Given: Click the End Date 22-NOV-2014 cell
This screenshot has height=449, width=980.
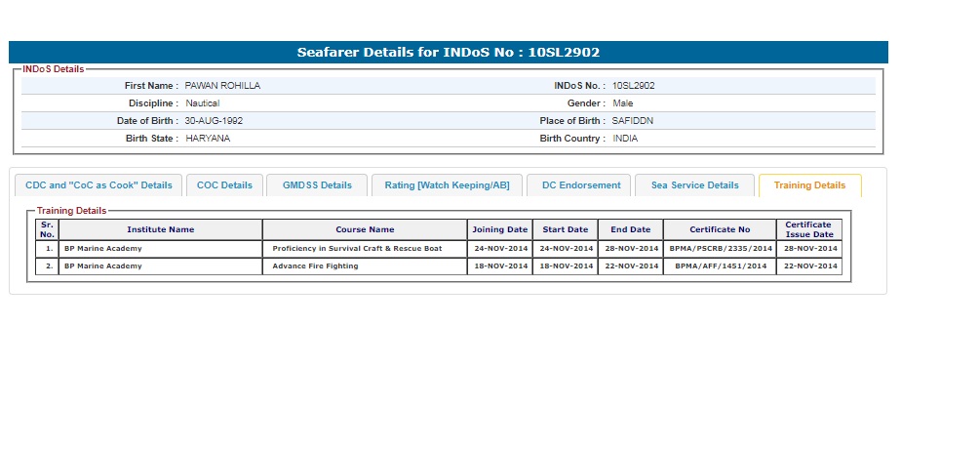Looking at the screenshot, I should pos(631,266).
